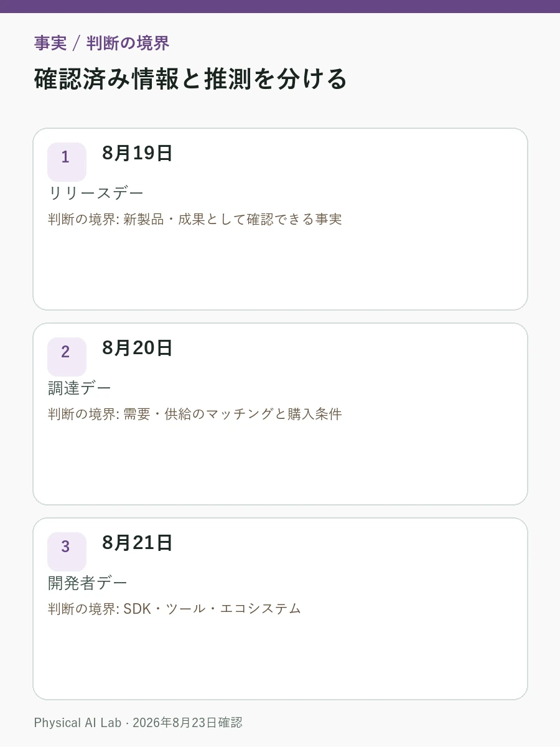Click the 2026年8月23日確認 footer date

[187, 723]
